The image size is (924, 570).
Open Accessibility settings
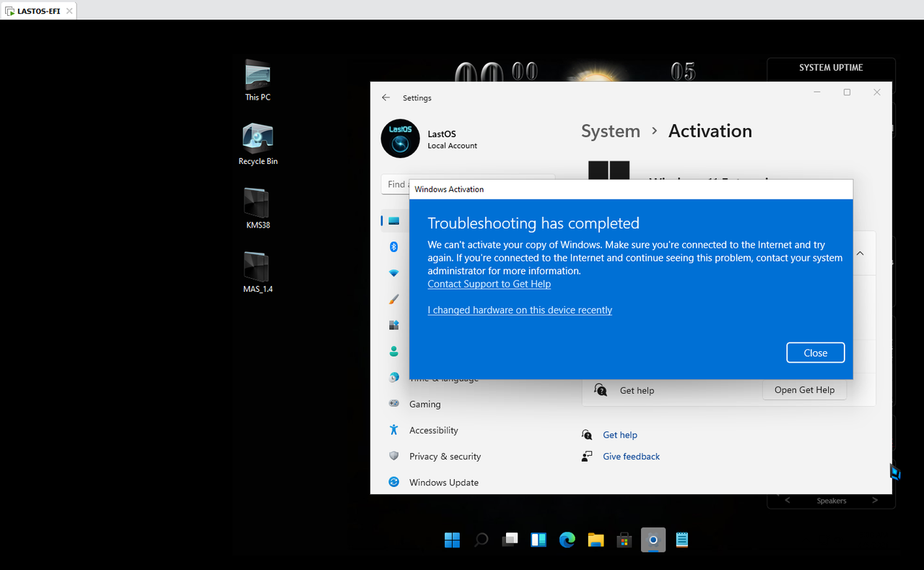tap(433, 430)
